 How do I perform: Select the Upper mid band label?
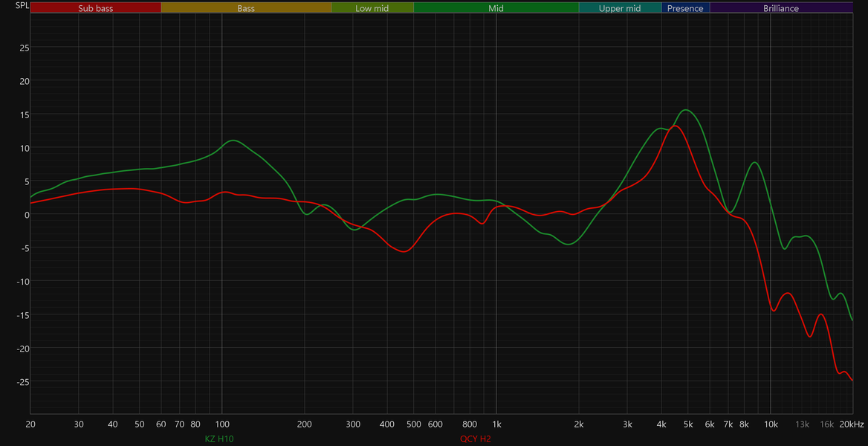pos(620,8)
